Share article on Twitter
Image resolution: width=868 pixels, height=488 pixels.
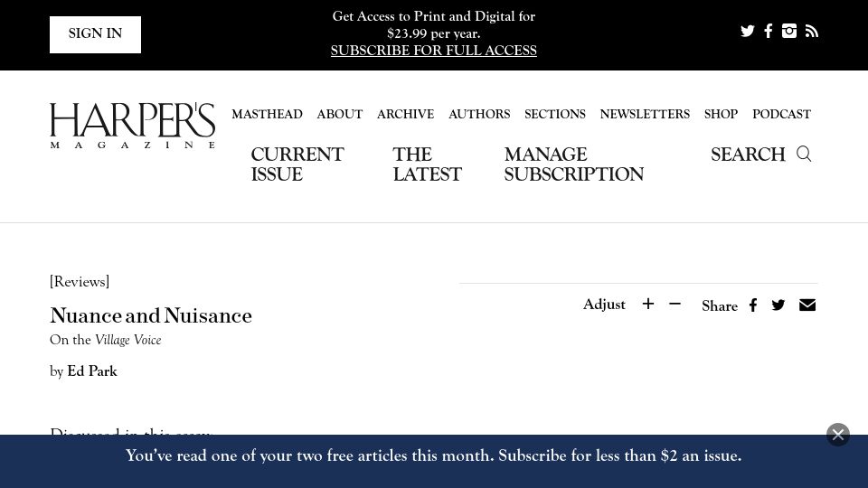(x=778, y=305)
